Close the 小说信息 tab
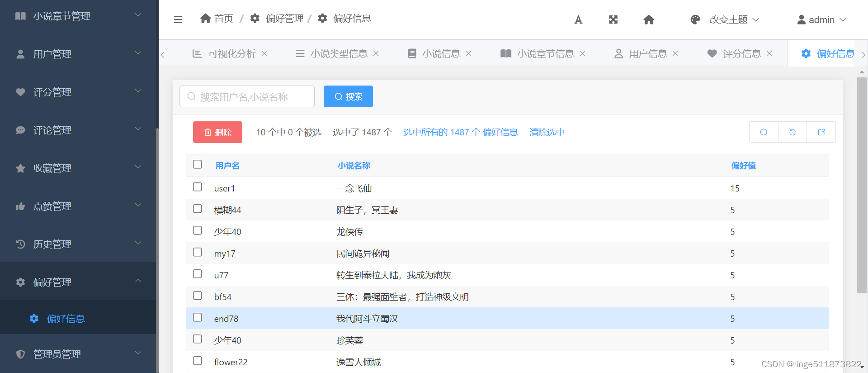The height and width of the screenshot is (373, 868). (469, 53)
